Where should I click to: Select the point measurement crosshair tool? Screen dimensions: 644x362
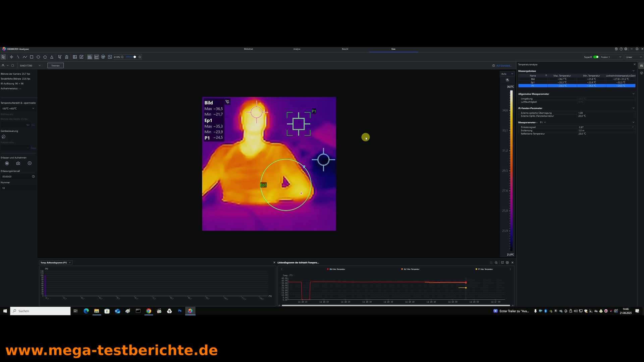[x=11, y=57]
